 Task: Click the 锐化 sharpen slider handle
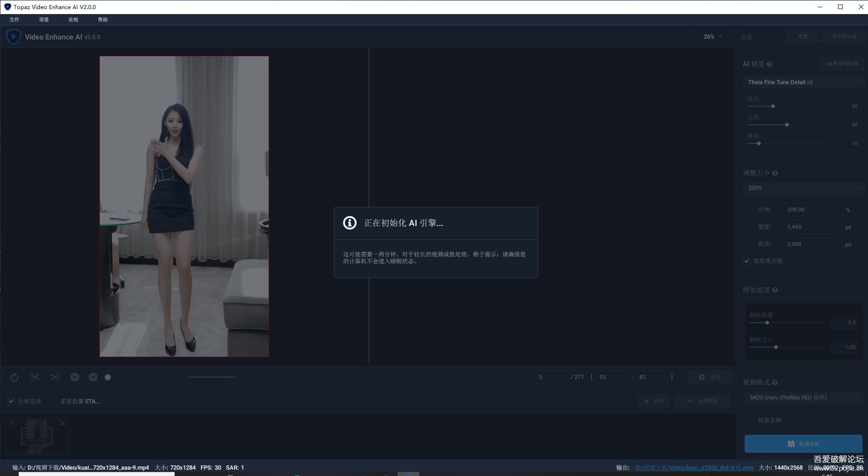coord(772,106)
